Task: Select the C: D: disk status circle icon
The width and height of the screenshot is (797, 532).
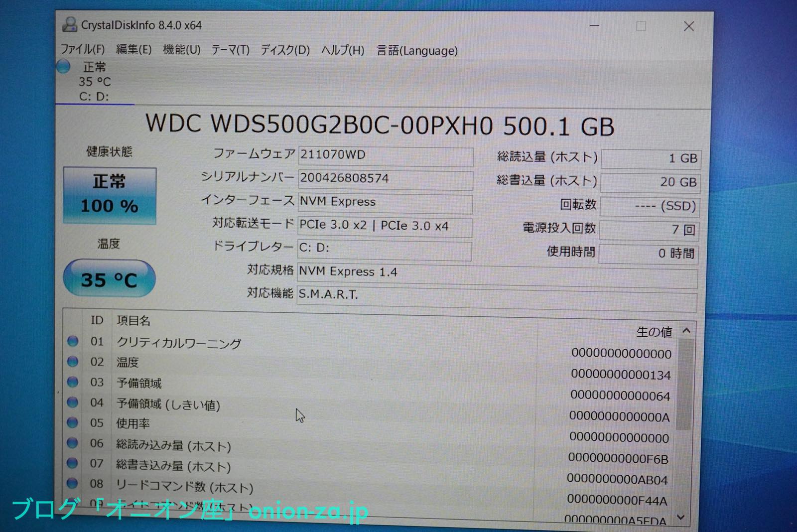Action: [63, 66]
